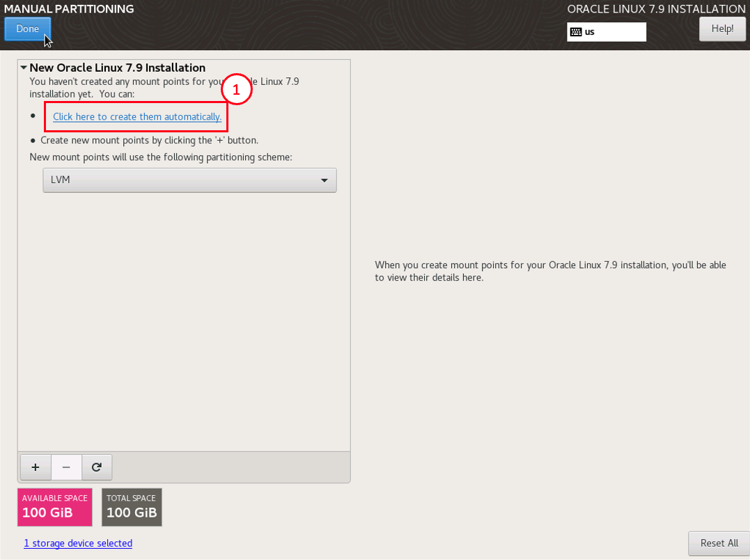Select the us keyboard layout indicator
The width and height of the screenshot is (750, 560).
point(606,32)
